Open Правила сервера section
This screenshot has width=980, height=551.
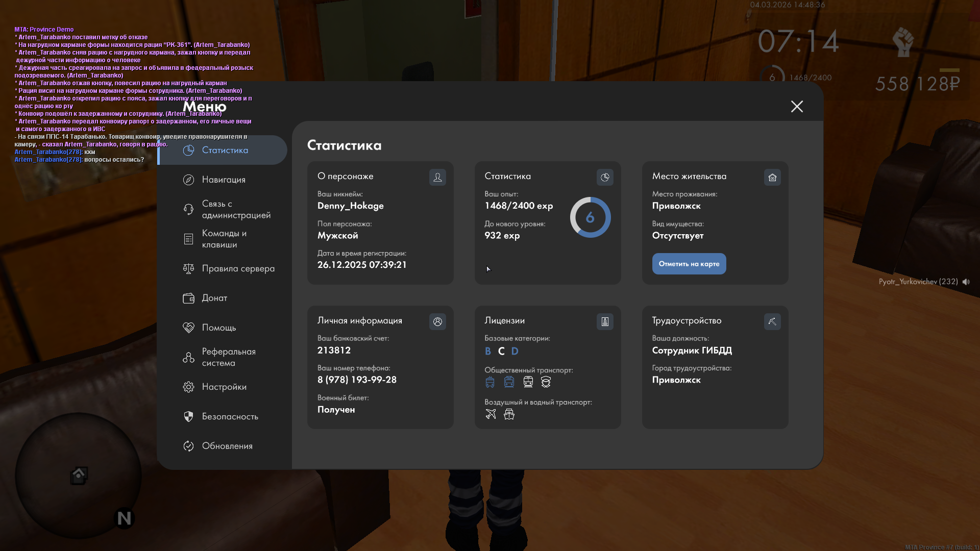pyautogui.click(x=238, y=268)
